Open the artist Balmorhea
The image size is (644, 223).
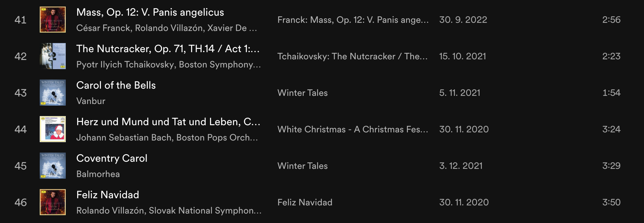tap(98, 174)
